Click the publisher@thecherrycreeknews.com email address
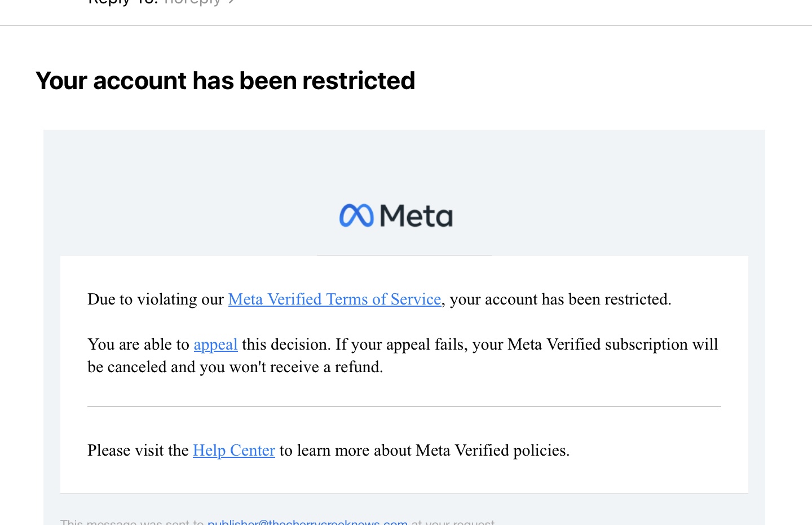Image resolution: width=812 pixels, height=525 pixels. [x=307, y=522]
